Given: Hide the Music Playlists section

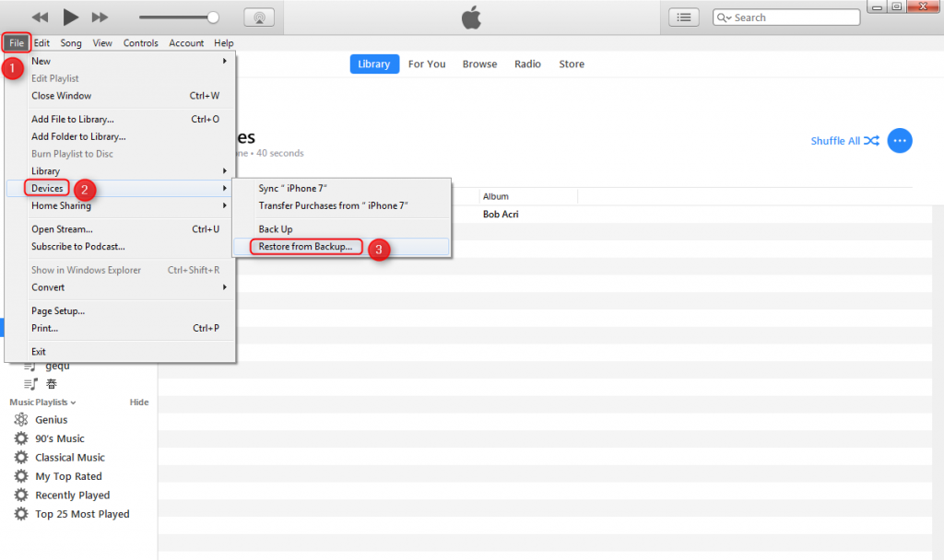Looking at the screenshot, I should 138,402.
